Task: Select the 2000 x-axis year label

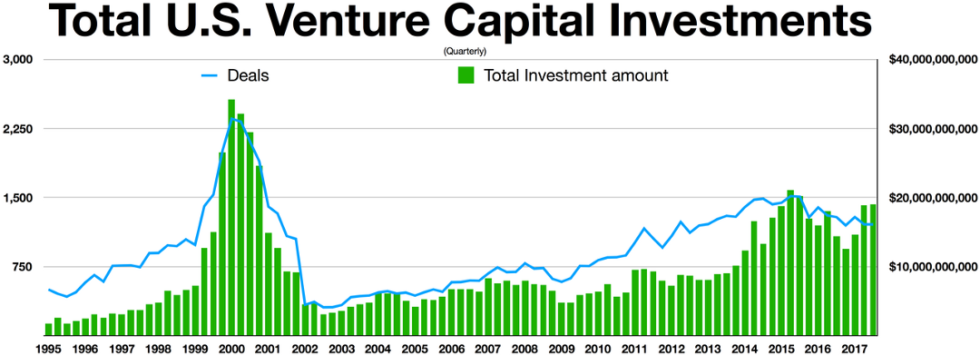Action: (232, 349)
